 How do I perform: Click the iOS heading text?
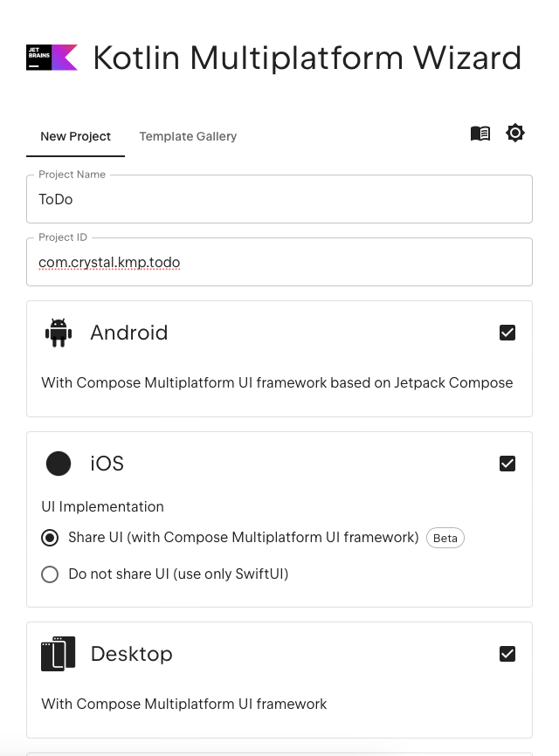coord(107,464)
